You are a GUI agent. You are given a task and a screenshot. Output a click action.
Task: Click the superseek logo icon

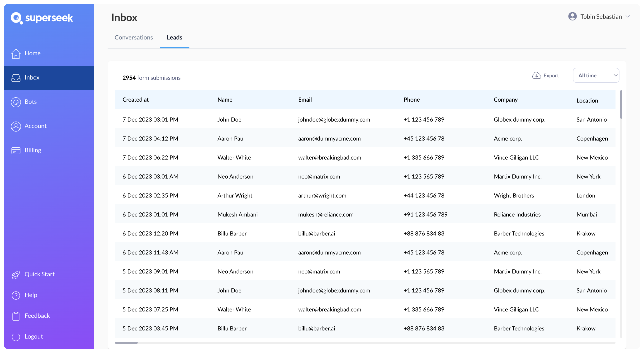pyautogui.click(x=16, y=18)
